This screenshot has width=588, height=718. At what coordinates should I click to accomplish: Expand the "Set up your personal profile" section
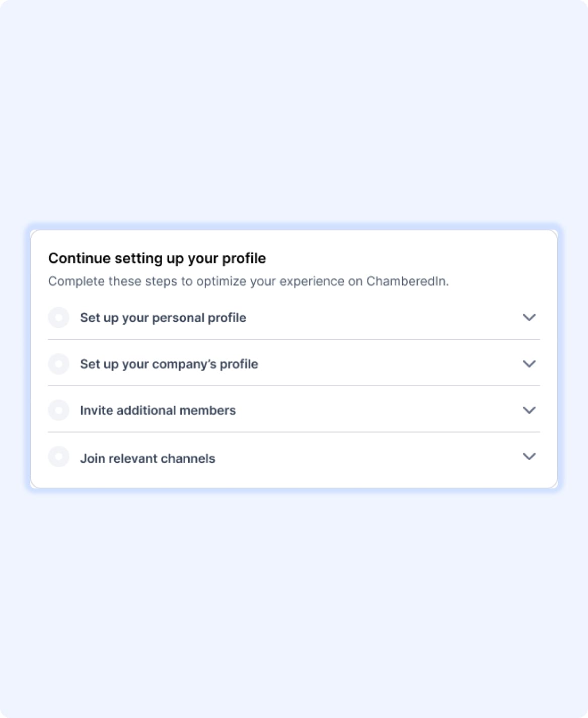tap(529, 317)
